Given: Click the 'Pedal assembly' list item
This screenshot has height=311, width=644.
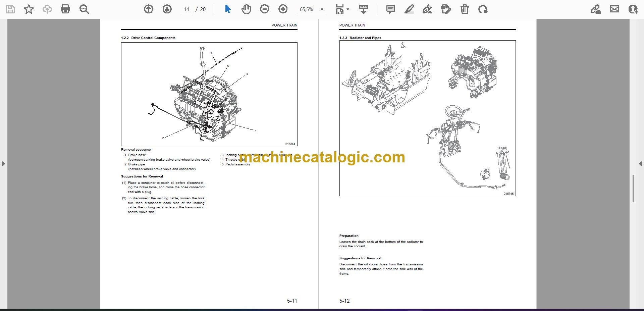Looking at the screenshot, I should (238, 164).
